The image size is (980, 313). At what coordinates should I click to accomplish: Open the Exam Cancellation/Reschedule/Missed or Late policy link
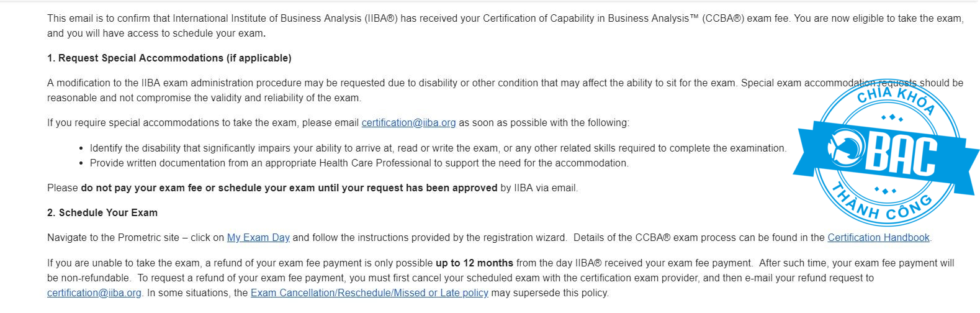tap(369, 293)
